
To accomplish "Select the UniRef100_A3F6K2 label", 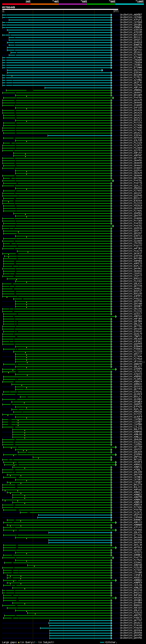I will tap(131, 342).
